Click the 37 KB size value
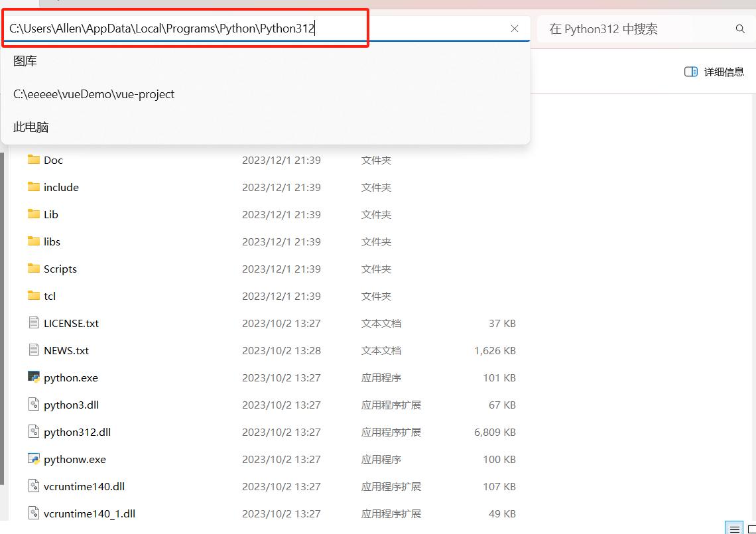 pos(502,324)
